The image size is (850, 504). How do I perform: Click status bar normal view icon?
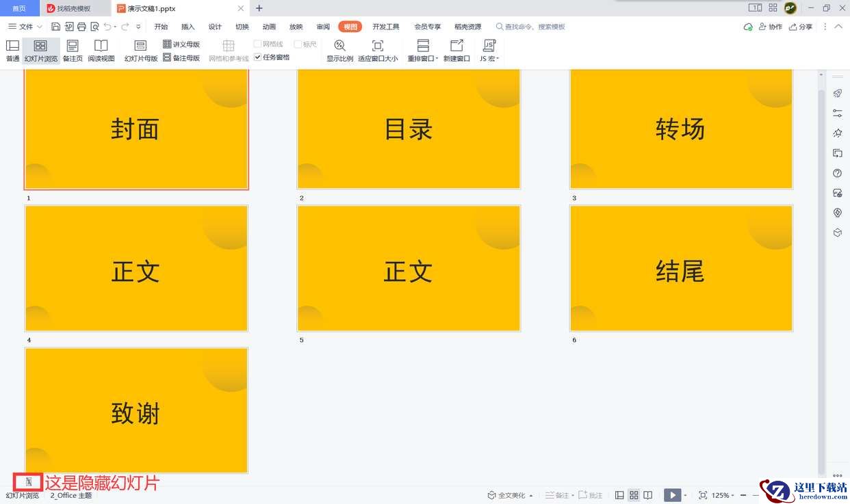(619, 495)
